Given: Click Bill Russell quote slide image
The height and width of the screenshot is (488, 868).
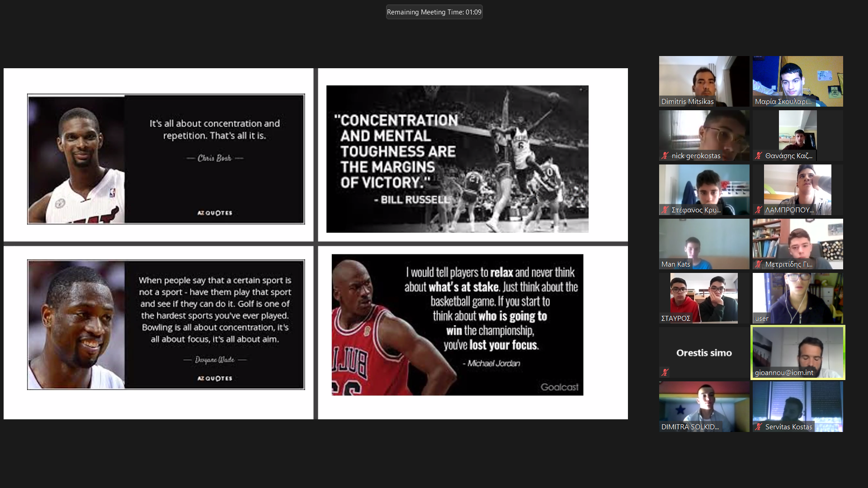Looking at the screenshot, I should tap(457, 159).
